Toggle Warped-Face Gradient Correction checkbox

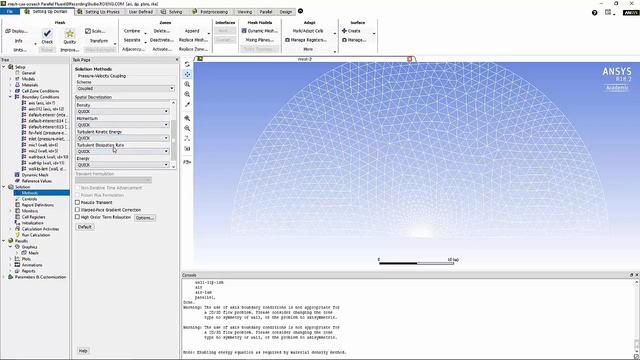pos(77,210)
